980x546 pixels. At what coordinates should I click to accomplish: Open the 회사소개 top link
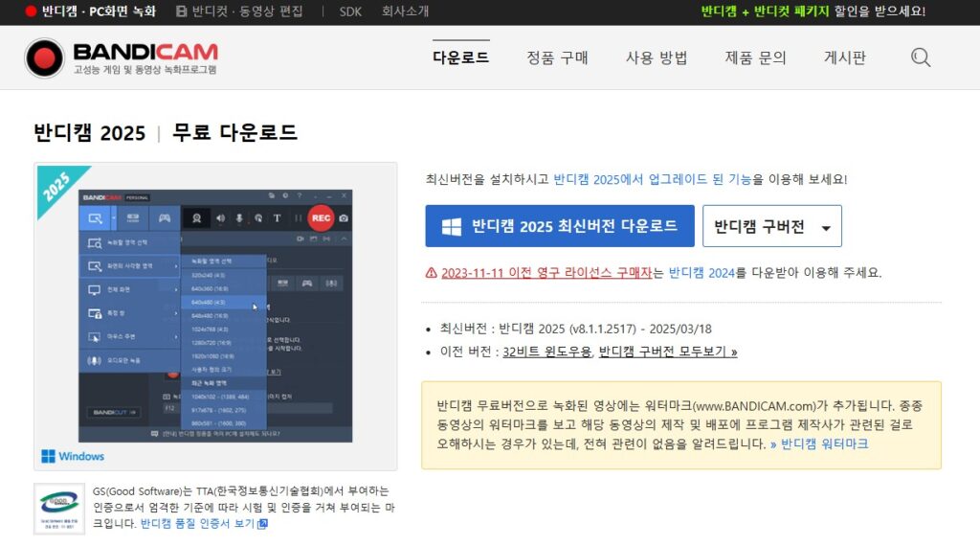[x=405, y=11]
